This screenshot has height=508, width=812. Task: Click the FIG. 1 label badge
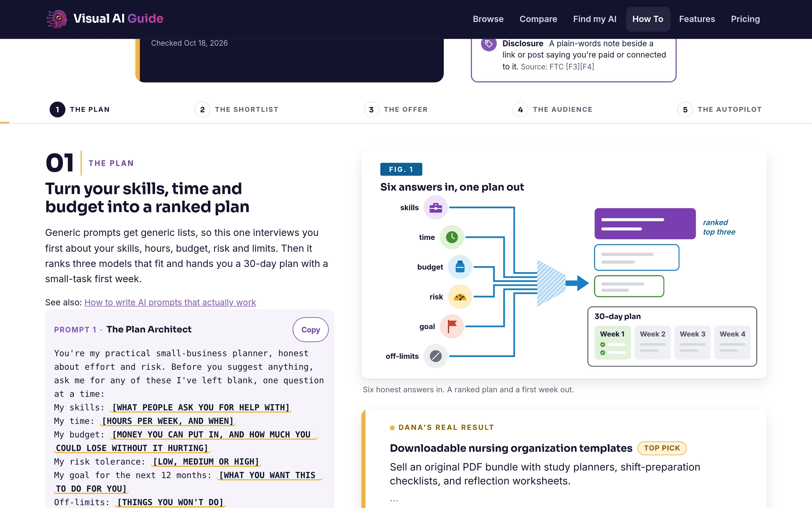point(401,169)
